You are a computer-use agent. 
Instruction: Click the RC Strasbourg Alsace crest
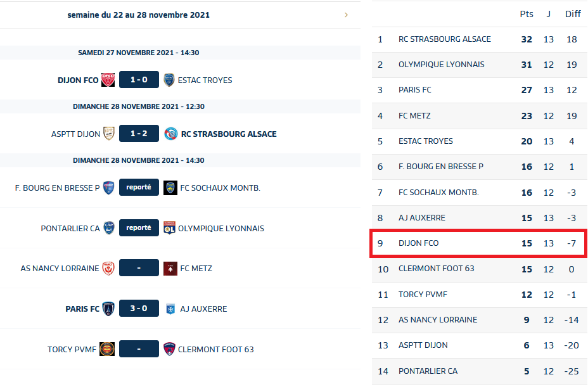click(x=170, y=134)
